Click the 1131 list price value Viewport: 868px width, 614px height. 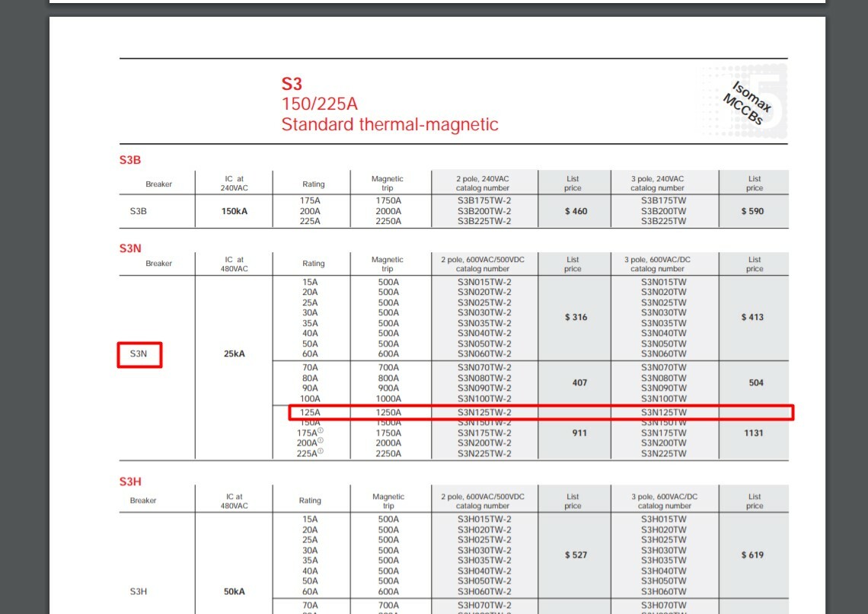(754, 433)
